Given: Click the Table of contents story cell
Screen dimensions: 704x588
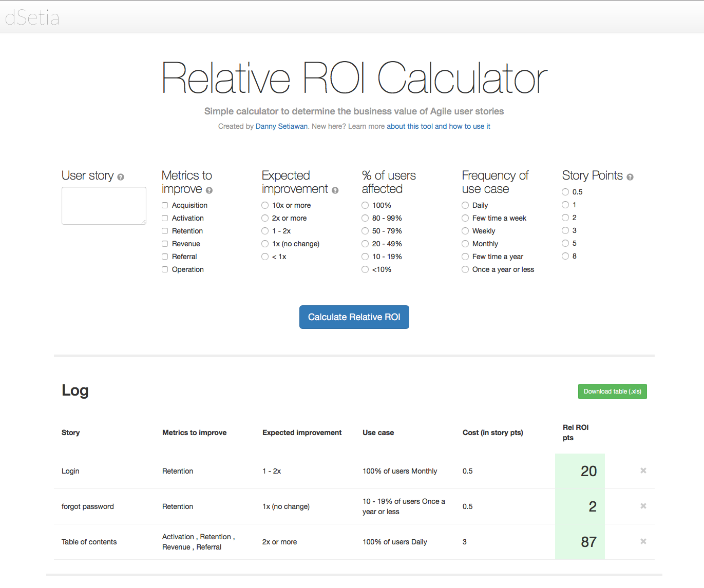Looking at the screenshot, I should [x=89, y=542].
